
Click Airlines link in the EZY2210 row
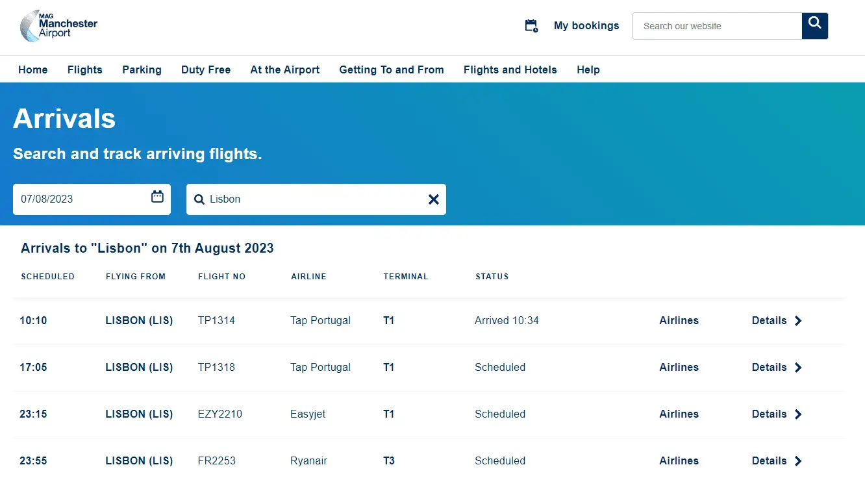(x=679, y=414)
